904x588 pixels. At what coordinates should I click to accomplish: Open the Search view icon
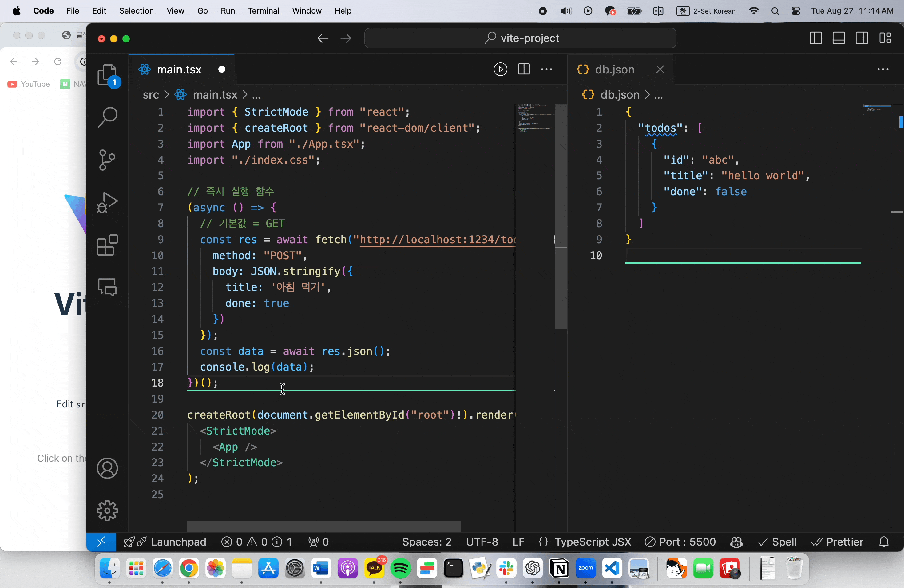[108, 117]
